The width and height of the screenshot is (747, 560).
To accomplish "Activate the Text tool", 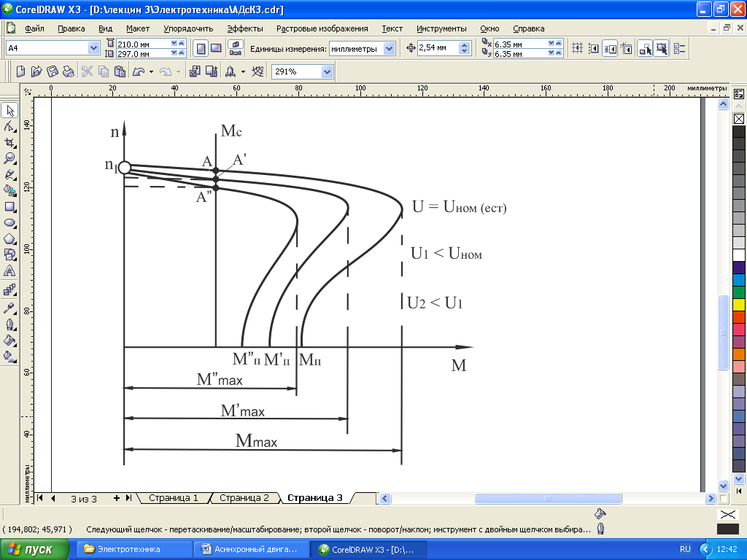I will pos(10,271).
